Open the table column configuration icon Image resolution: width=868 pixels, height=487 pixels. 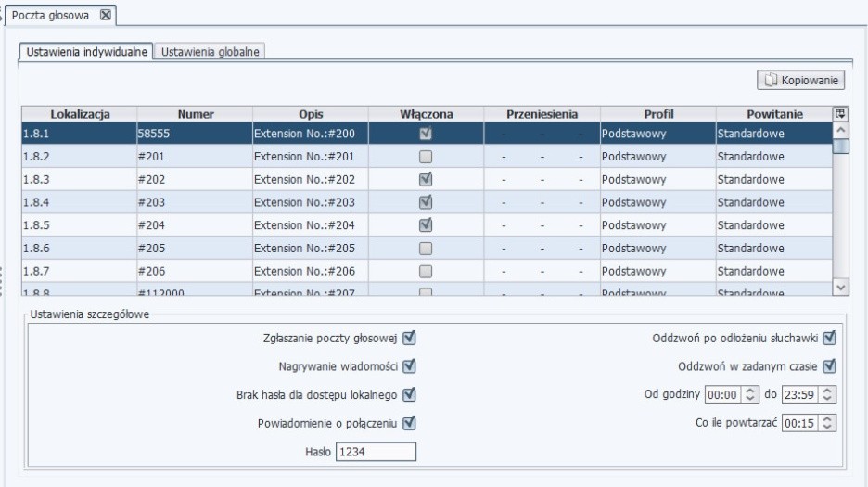pos(840,113)
